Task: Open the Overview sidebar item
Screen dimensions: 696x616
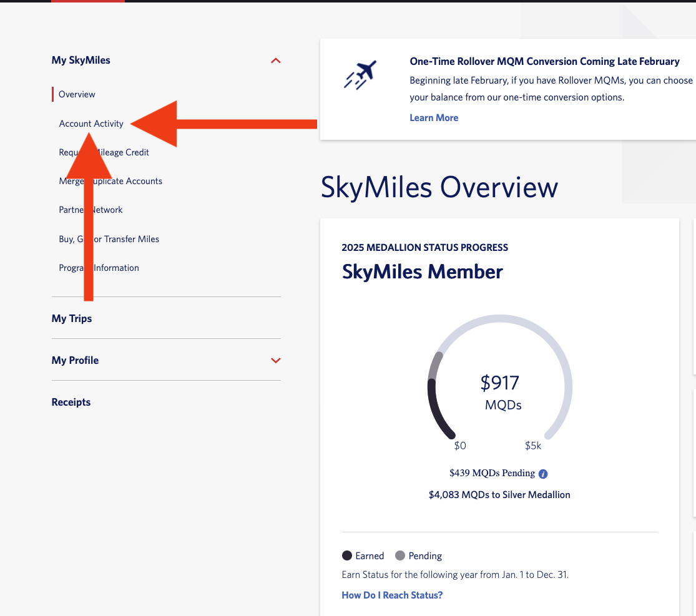Action: (77, 94)
